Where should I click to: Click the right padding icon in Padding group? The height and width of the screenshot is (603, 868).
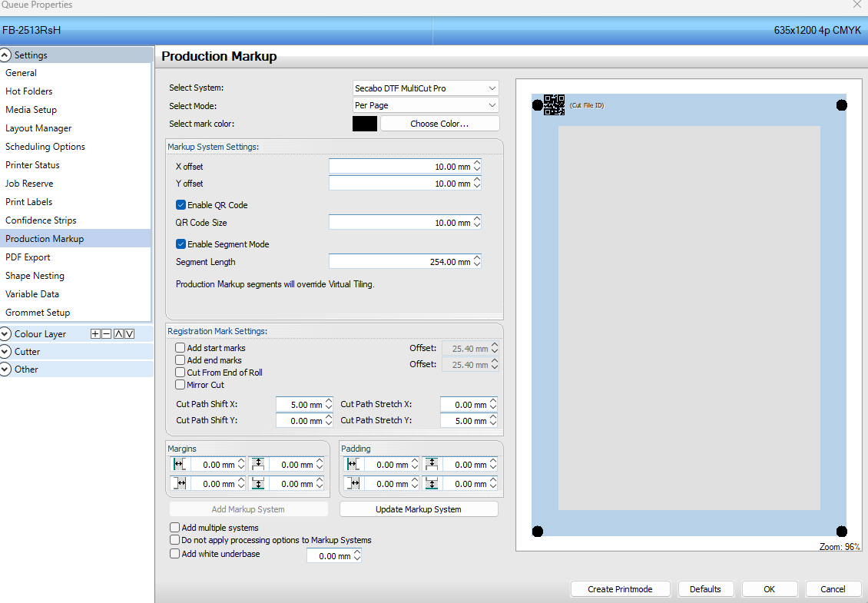click(353, 483)
